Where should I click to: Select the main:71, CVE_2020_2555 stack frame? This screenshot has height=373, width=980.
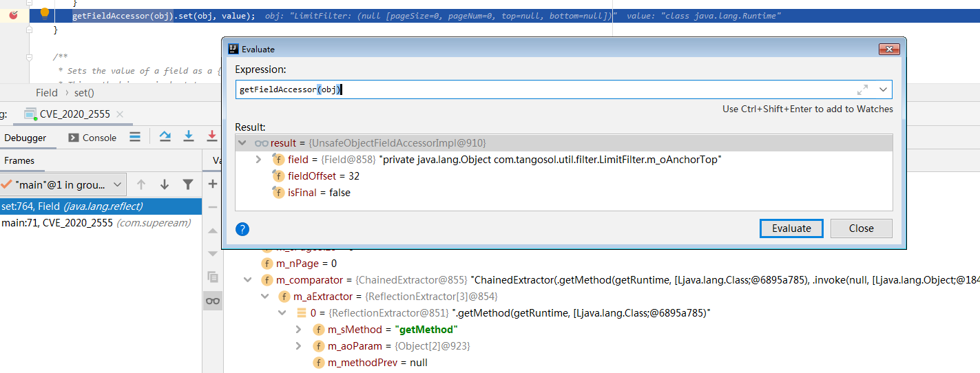point(96,223)
